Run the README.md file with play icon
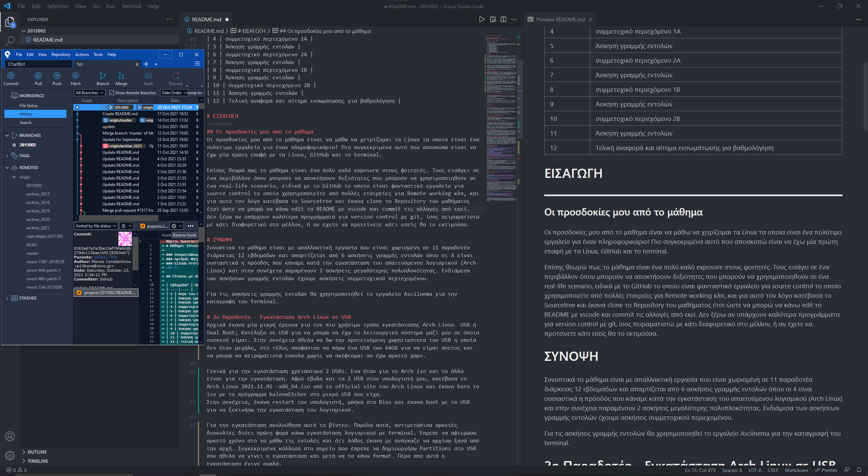The image size is (868, 476). pos(481,19)
